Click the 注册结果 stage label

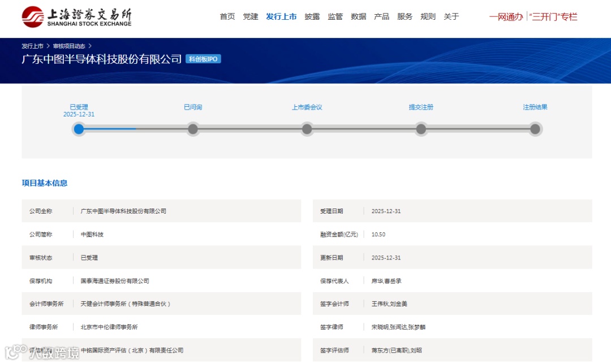pos(535,107)
